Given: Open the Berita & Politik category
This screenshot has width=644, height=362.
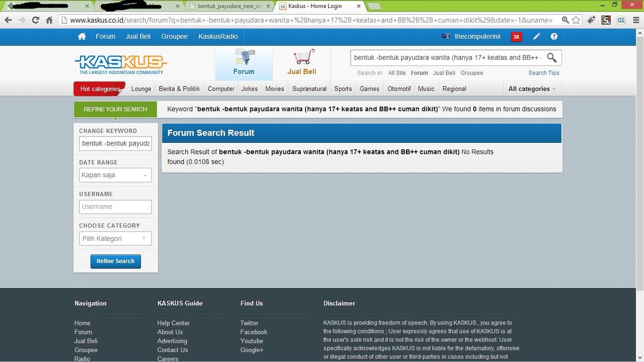Looking at the screenshot, I should (179, 89).
